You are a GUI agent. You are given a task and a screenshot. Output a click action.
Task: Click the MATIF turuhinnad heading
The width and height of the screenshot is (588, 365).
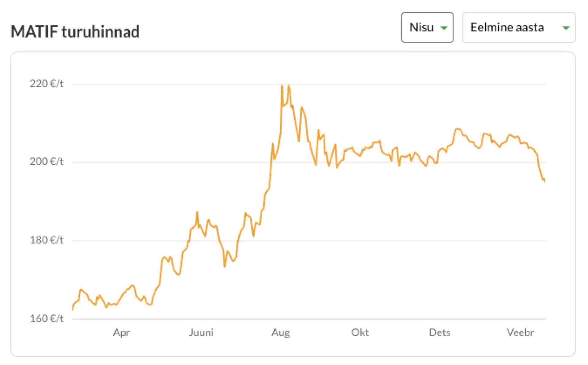(x=75, y=32)
